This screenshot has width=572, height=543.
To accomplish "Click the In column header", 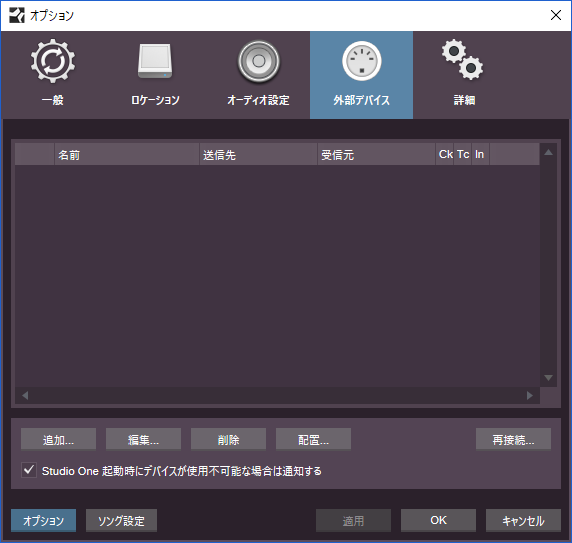I will [480, 154].
